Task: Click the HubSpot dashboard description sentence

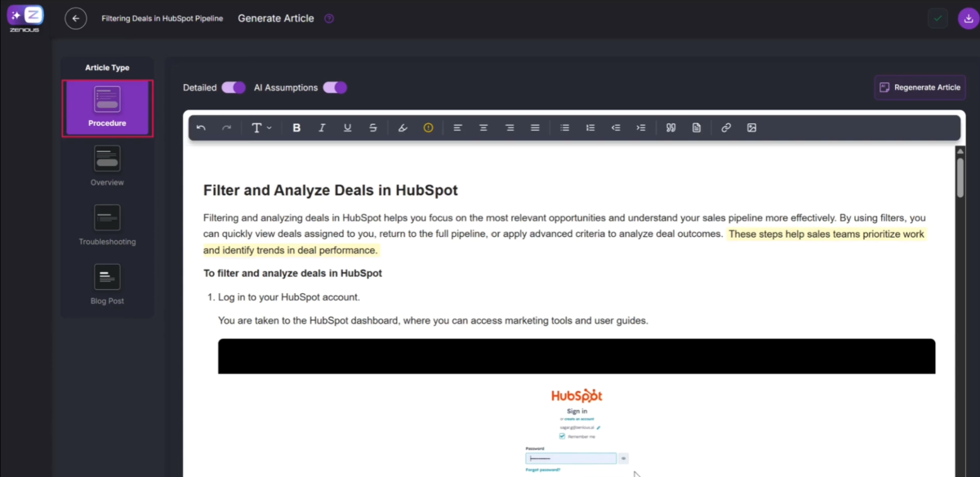Action: point(433,320)
